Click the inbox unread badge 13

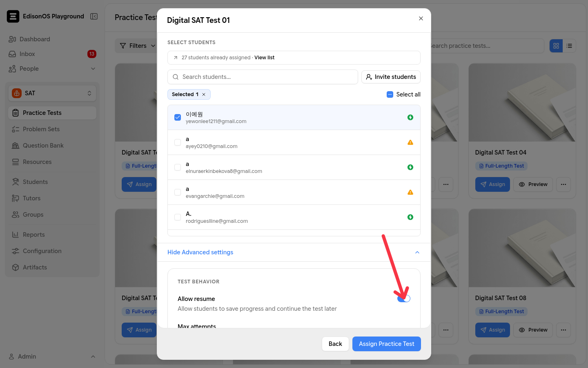click(x=92, y=54)
